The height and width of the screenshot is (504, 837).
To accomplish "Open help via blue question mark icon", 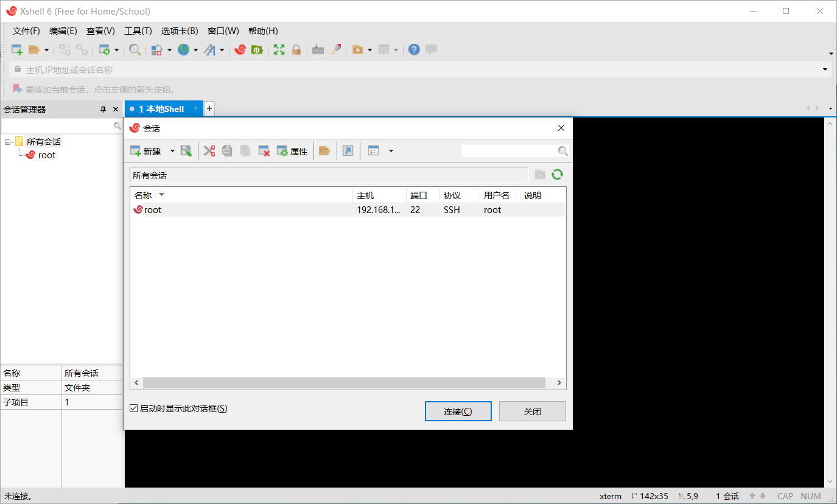I will tap(414, 50).
